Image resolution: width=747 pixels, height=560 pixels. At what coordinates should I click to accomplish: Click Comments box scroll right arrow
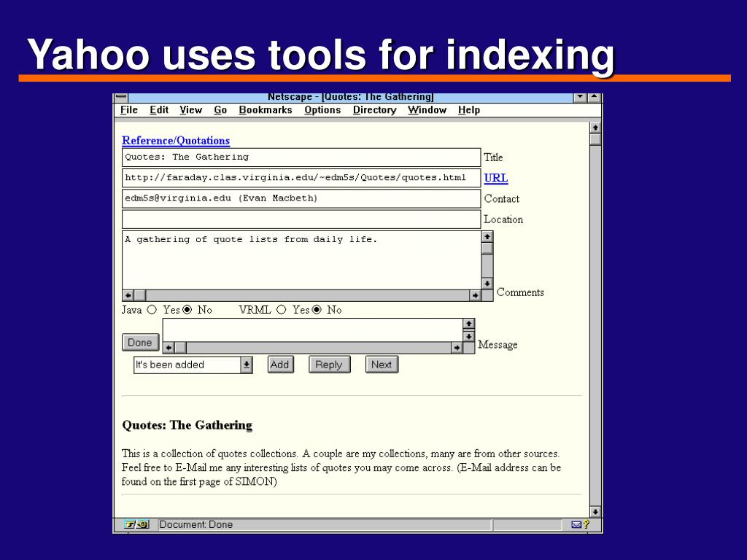475,295
